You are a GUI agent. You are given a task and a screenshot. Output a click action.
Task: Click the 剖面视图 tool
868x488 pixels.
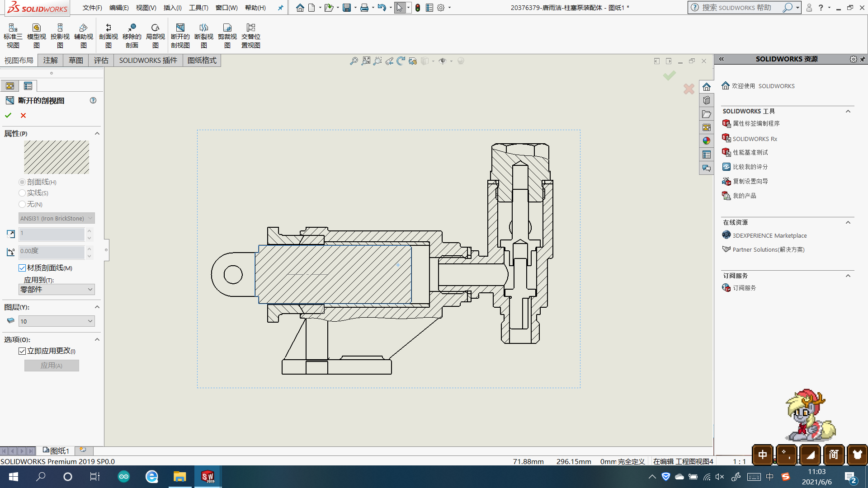(x=108, y=36)
